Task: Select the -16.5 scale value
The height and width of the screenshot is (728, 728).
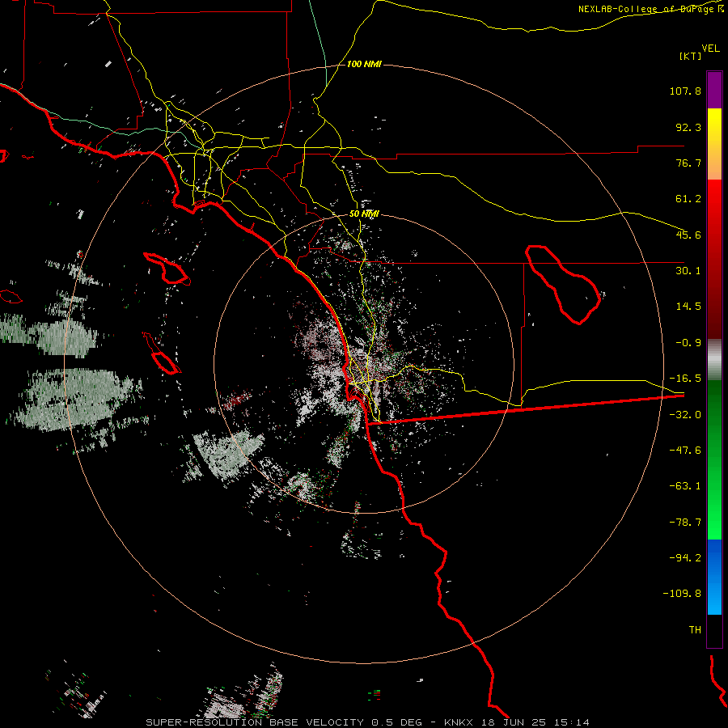Action: (x=685, y=379)
